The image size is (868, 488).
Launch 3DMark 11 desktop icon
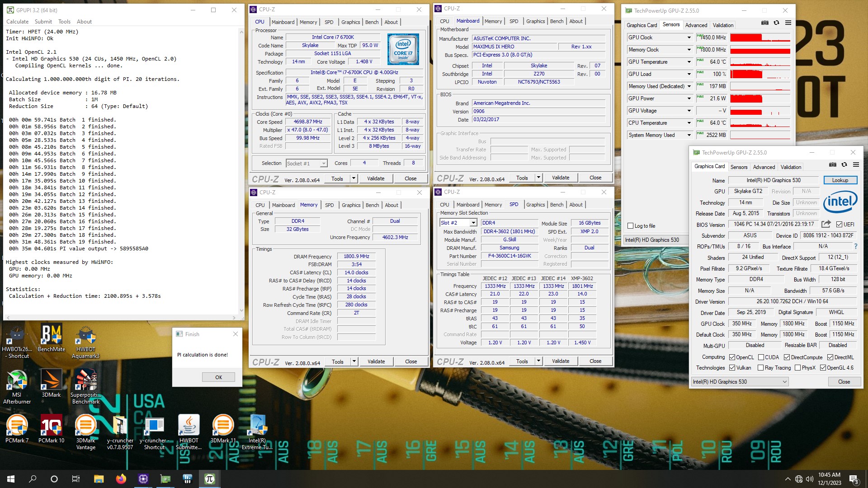223,429
